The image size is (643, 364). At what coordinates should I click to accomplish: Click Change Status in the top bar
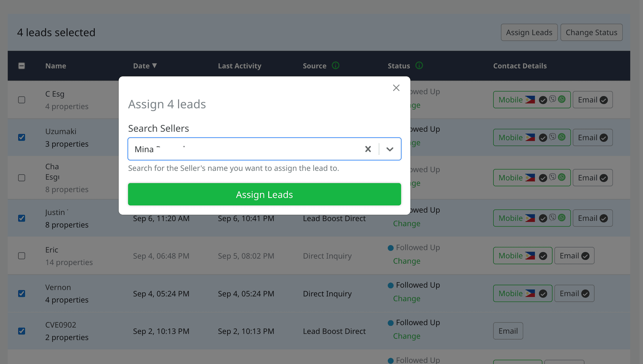click(x=591, y=32)
